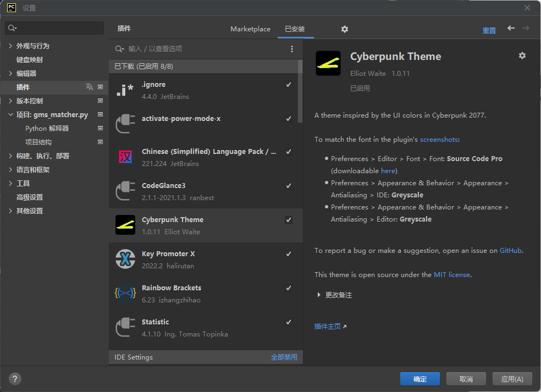Toggle the Cyberpunk Theme checkbox
Image resolution: width=541 pixels, height=392 pixels.
tap(289, 220)
